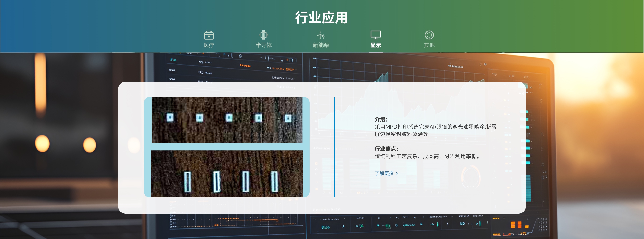
Task: Open the 了解更多 > link
Action: point(386,173)
